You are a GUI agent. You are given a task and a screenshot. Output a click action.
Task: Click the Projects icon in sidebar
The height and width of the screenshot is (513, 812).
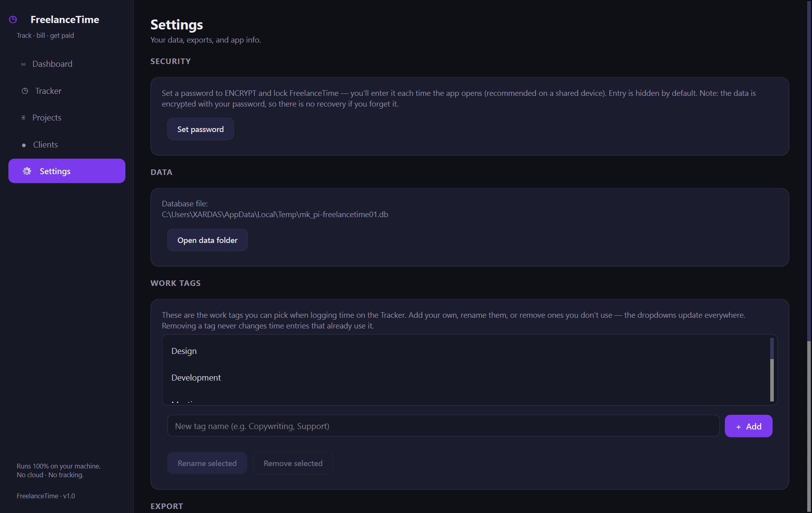point(23,118)
